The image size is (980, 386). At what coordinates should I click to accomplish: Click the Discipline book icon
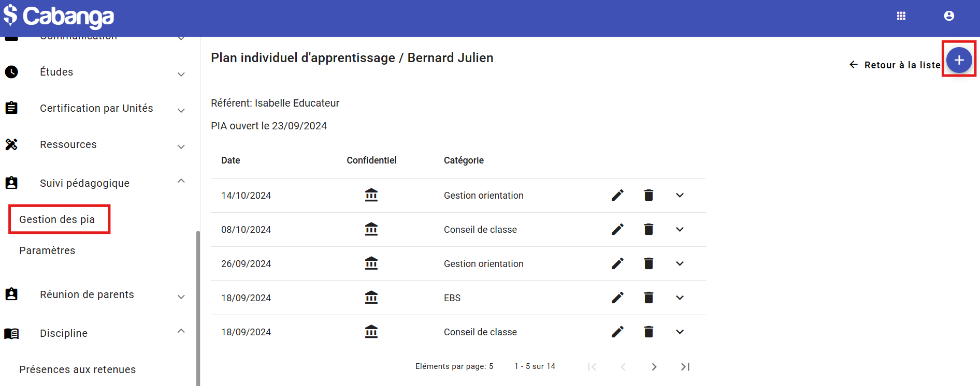click(x=11, y=333)
